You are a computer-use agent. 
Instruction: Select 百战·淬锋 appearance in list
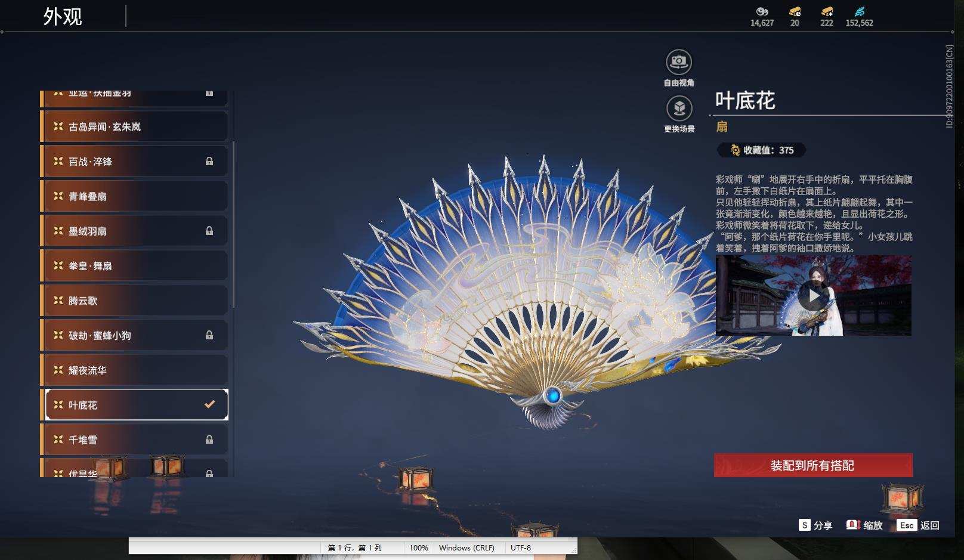click(134, 162)
